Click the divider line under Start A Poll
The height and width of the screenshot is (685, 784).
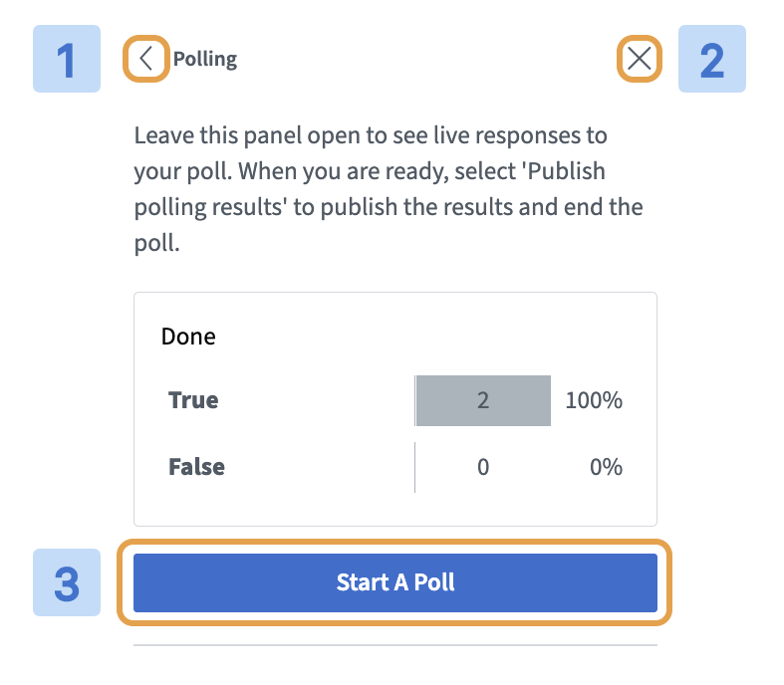[x=395, y=645]
